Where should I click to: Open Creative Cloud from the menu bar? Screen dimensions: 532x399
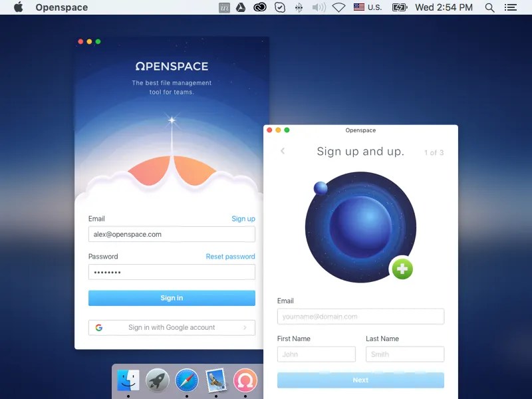pos(259,7)
